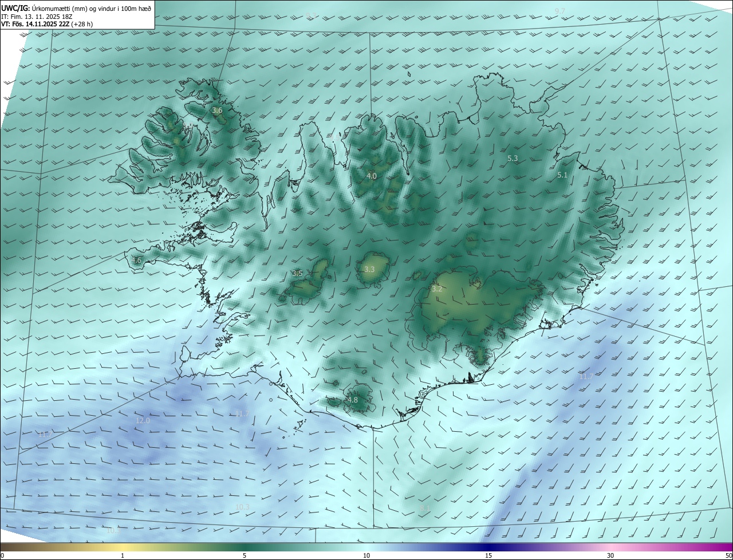Select the 5.3 value on the map
Image resolution: width=733 pixels, height=560 pixels.
point(513,159)
